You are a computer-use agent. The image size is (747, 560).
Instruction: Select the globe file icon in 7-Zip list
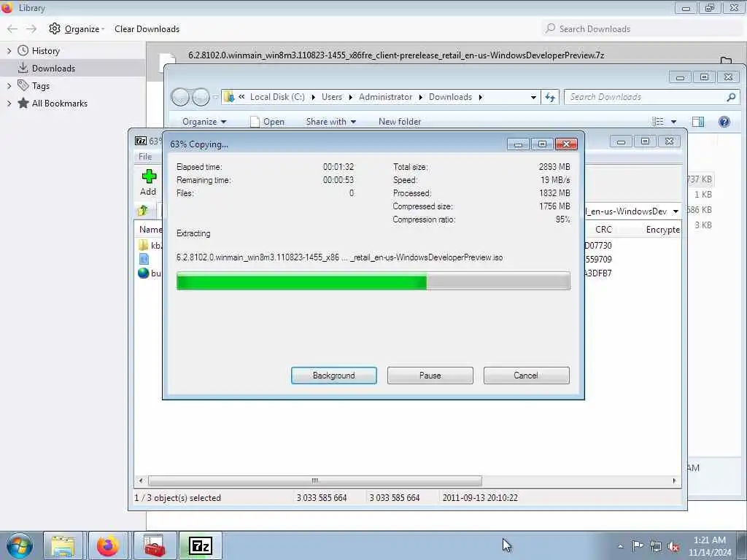point(144,273)
